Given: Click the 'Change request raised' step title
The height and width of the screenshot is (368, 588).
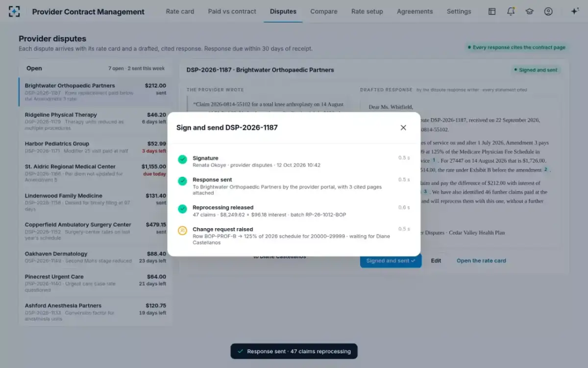Looking at the screenshot, I should click(x=223, y=229).
